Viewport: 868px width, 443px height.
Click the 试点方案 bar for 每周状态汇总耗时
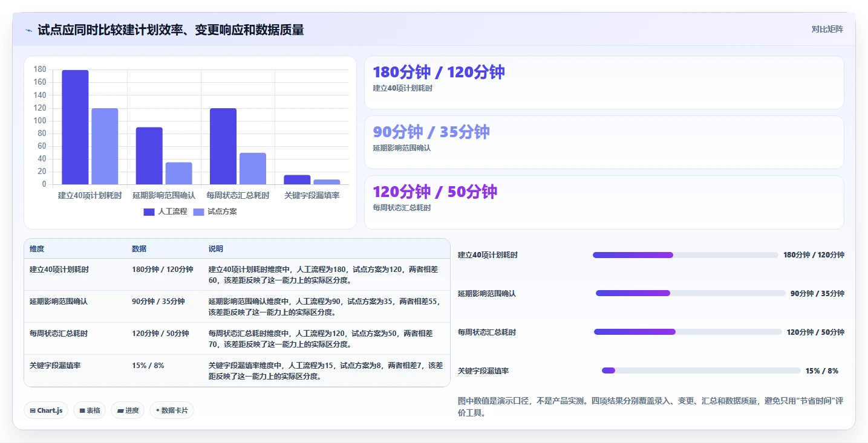253,169
